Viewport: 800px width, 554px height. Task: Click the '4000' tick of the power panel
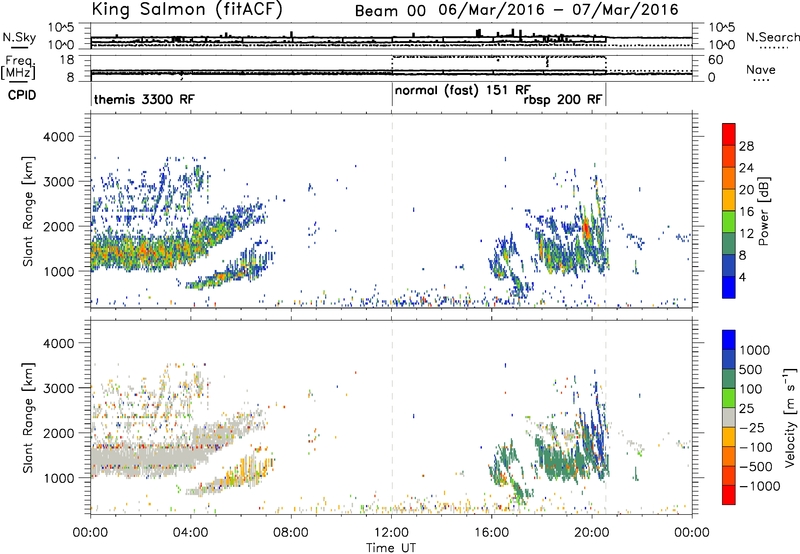point(58,137)
